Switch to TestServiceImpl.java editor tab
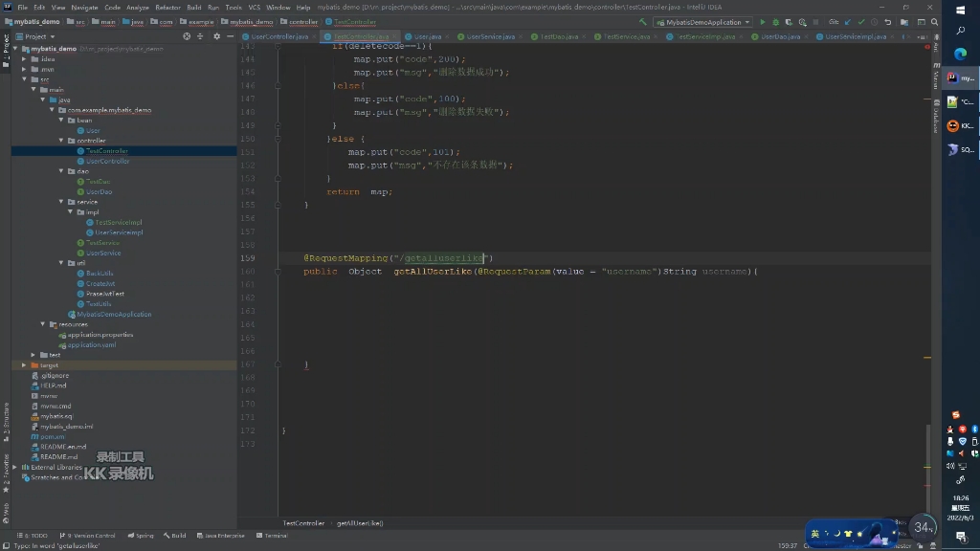The image size is (980, 551). tap(705, 37)
